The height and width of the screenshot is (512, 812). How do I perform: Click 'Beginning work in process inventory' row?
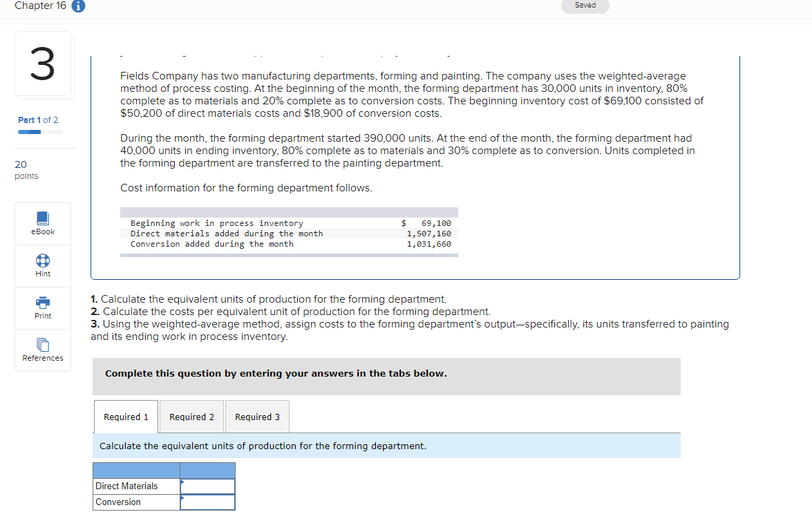[x=289, y=223]
